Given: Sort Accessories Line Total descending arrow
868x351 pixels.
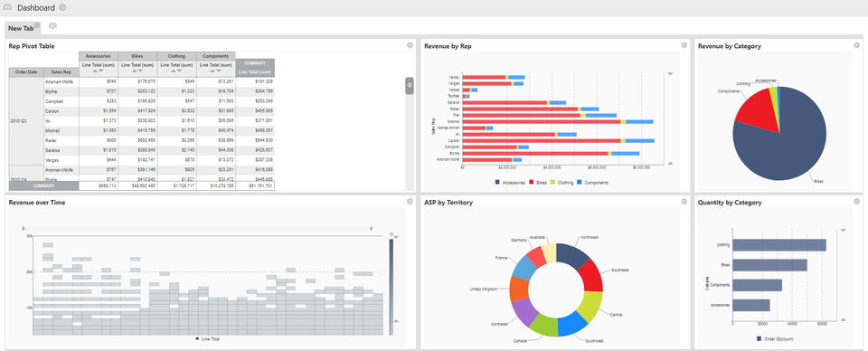Looking at the screenshot, I should [x=101, y=71].
